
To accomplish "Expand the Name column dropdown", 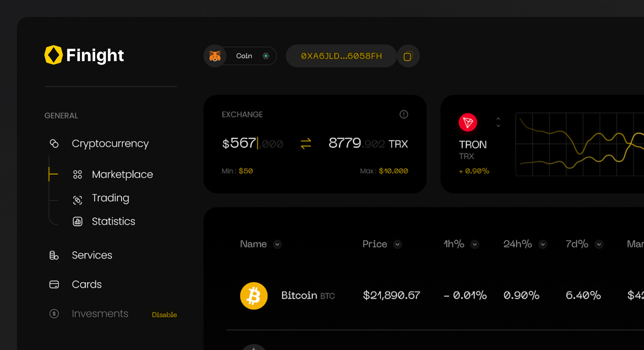I will click(277, 243).
